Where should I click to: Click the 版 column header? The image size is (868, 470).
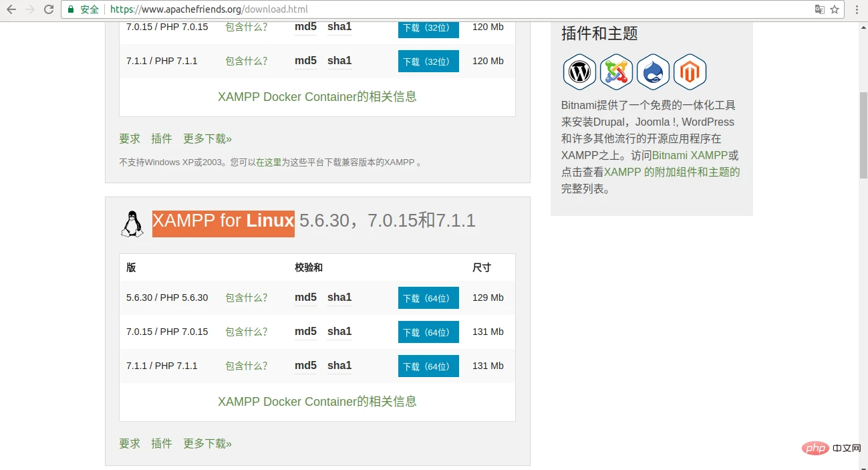click(x=131, y=268)
